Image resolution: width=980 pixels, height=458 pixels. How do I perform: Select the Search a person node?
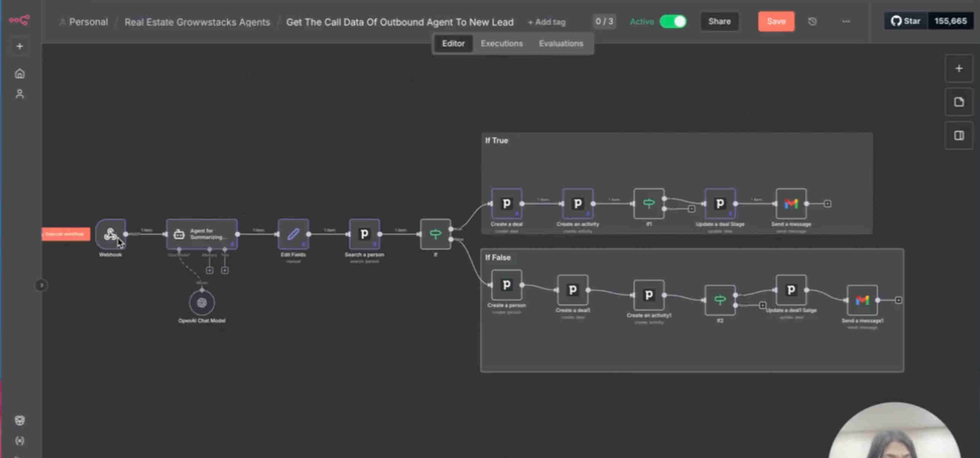(364, 234)
